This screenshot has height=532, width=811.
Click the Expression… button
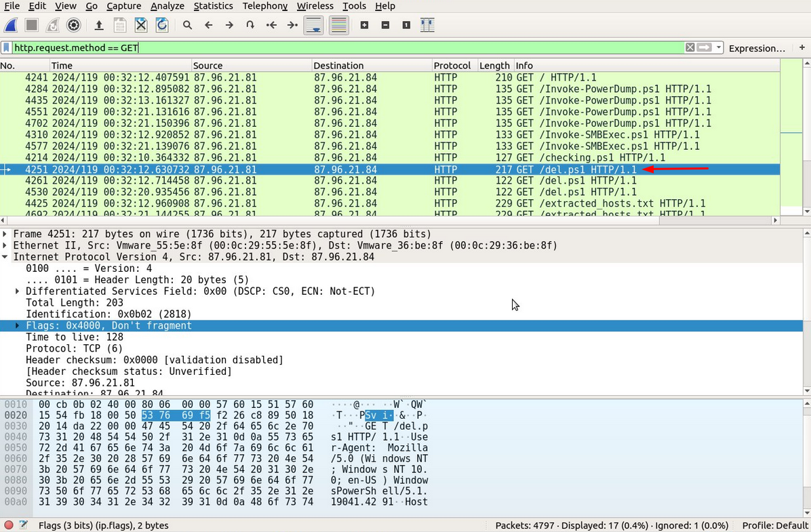click(757, 48)
